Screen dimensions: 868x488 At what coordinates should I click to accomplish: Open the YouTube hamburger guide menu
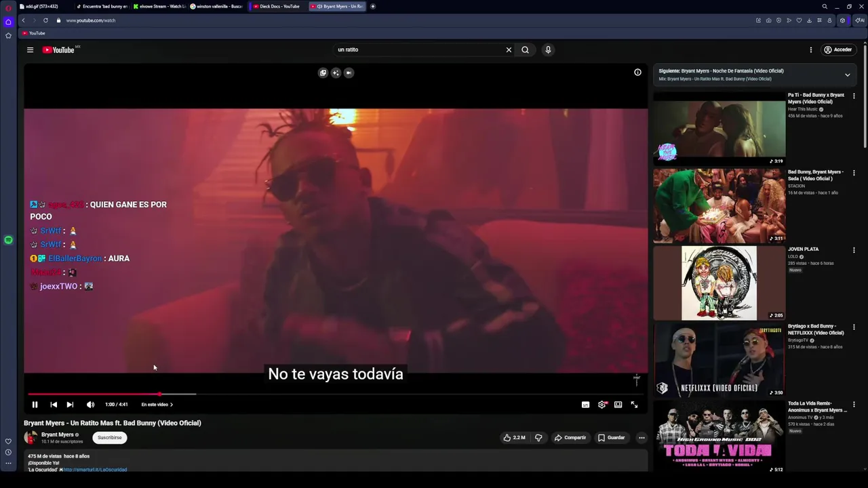(x=30, y=49)
